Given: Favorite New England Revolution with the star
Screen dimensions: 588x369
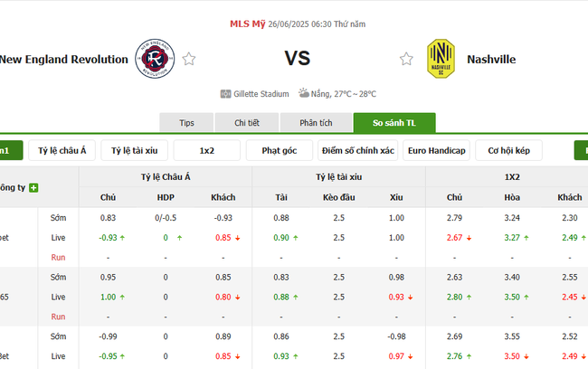Looking at the screenshot, I should tap(189, 60).
